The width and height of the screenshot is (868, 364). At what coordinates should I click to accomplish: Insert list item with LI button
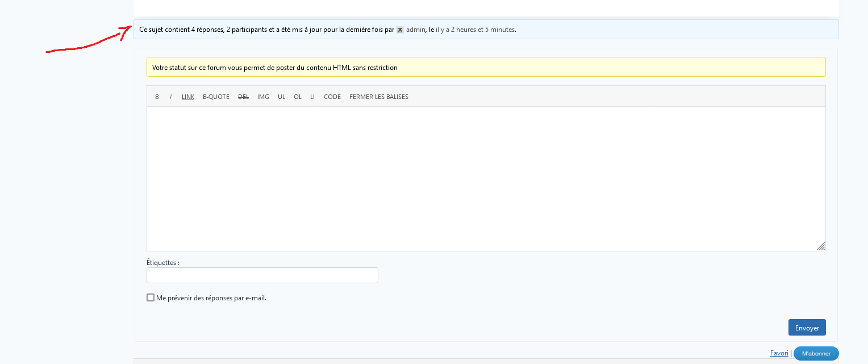pos(312,97)
